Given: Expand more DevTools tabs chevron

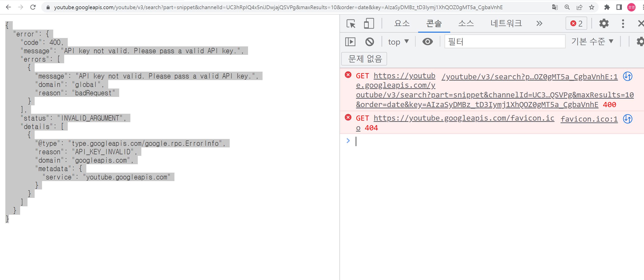Looking at the screenshot, I should pos(539,24).
